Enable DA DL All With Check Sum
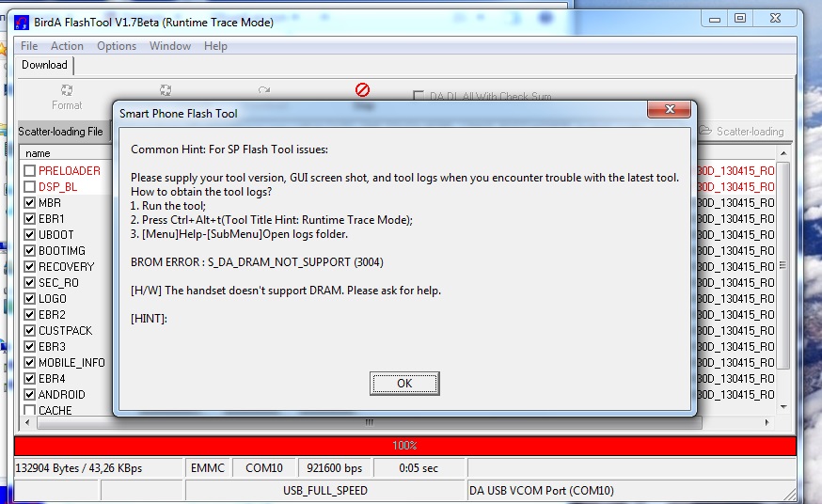The height and width of the screenshot is (504, 822). [x=419, y=96]
